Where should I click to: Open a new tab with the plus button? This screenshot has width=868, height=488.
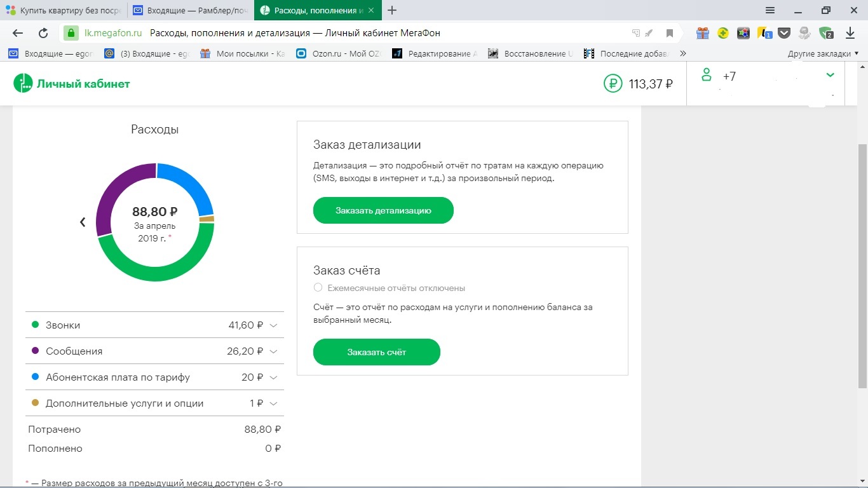(x=392, y=10)
